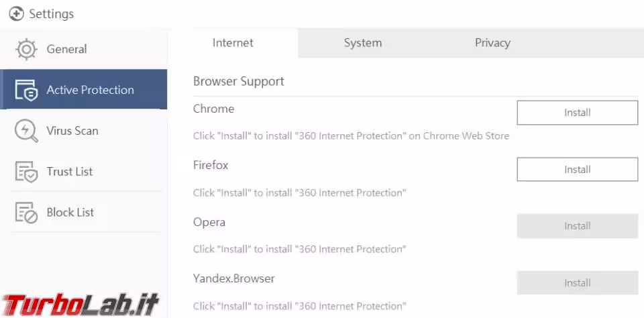644x318 pixels.
Task: Click the Virus Scan magnifier icon
Action: 26,131
